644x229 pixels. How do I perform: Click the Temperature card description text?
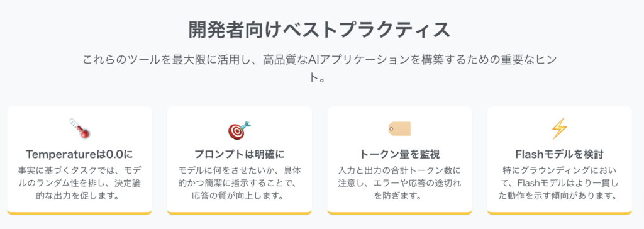[79, 183]
